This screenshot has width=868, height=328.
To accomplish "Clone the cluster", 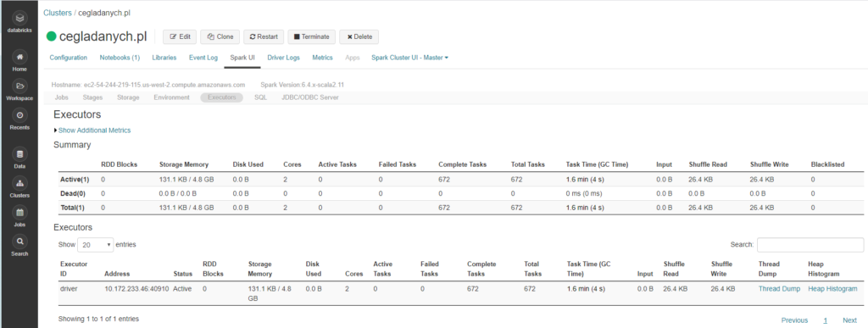I will tap(220, 37).
